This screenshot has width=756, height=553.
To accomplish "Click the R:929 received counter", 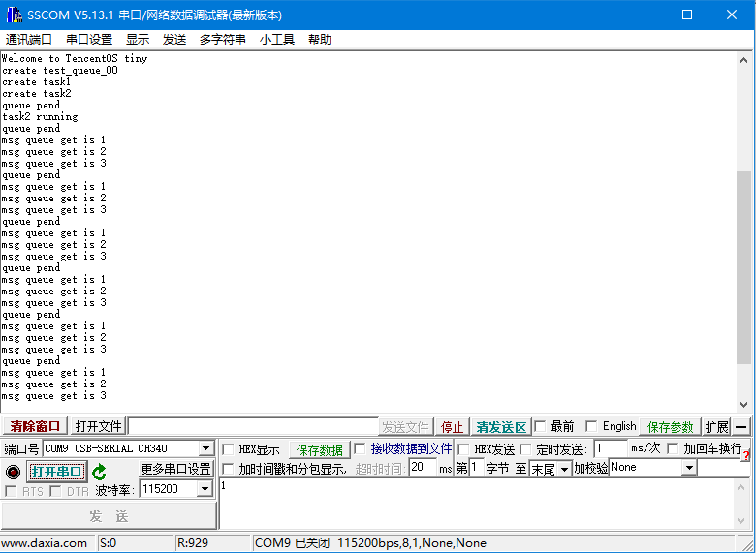I will [193, 543].
